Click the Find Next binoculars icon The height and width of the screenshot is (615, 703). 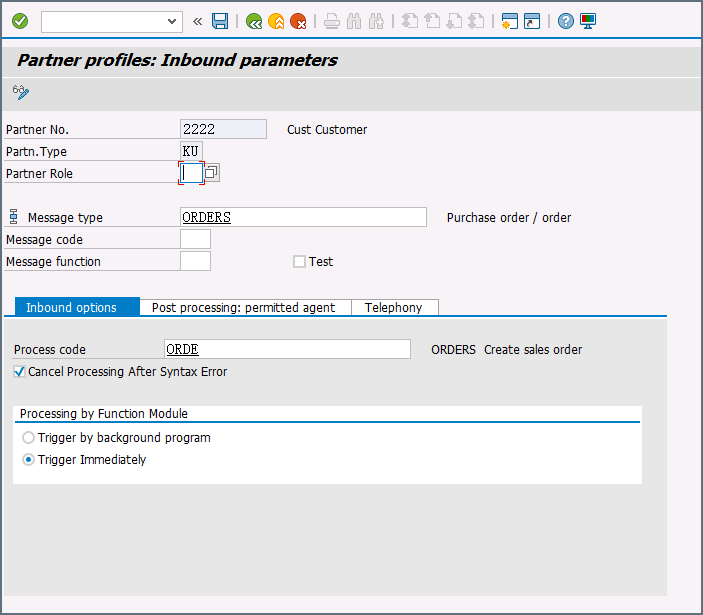[x=376, y=21]
